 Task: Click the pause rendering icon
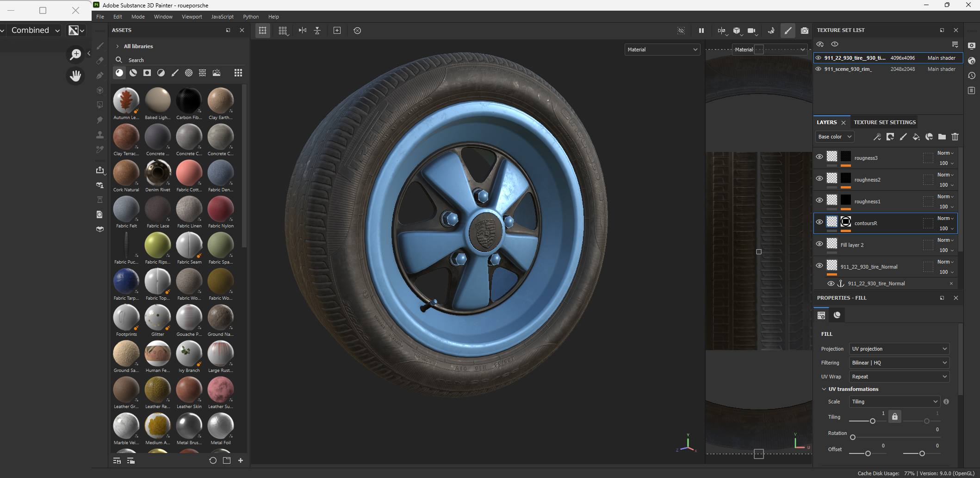701,31
